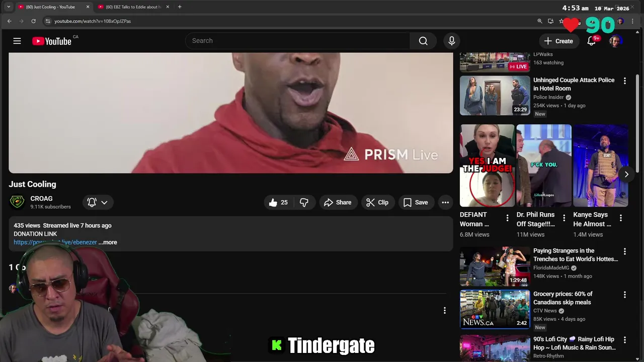
Task: Click the browser address bar URL
Action: (93, 21)
